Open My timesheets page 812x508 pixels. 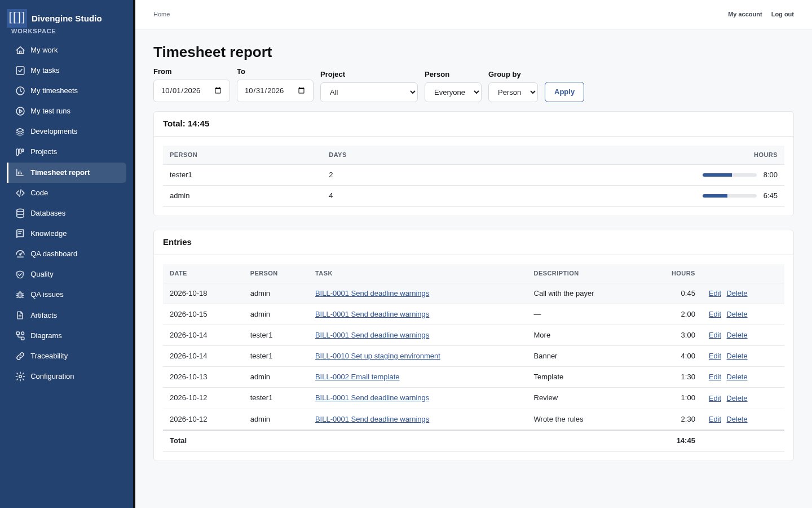[67, 91]
